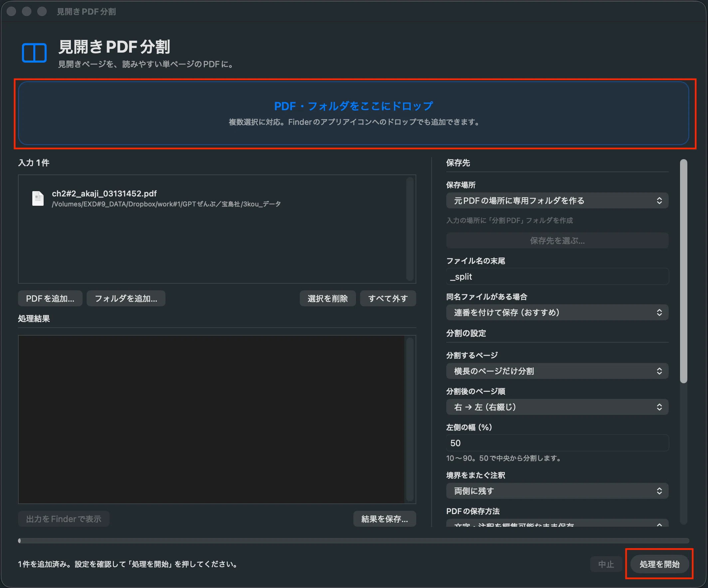Click the 10〜90。50で中央から分割します。 hint text

tap(504, 458)
